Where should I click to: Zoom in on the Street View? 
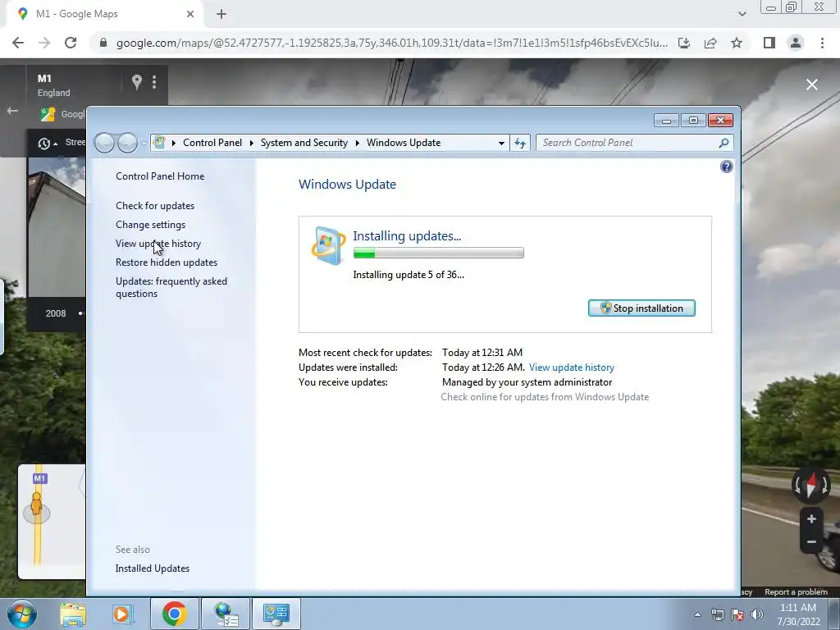[x=811, y=518]
